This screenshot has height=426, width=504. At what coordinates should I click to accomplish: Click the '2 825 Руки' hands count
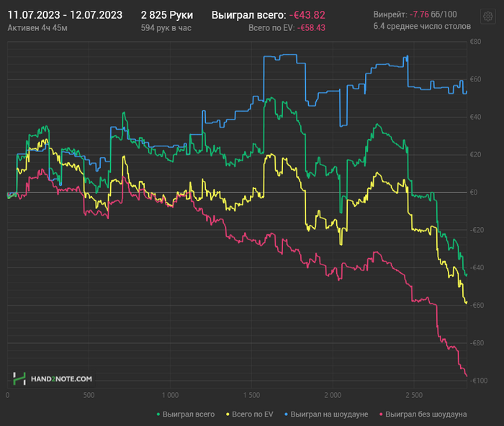point(167,15)
